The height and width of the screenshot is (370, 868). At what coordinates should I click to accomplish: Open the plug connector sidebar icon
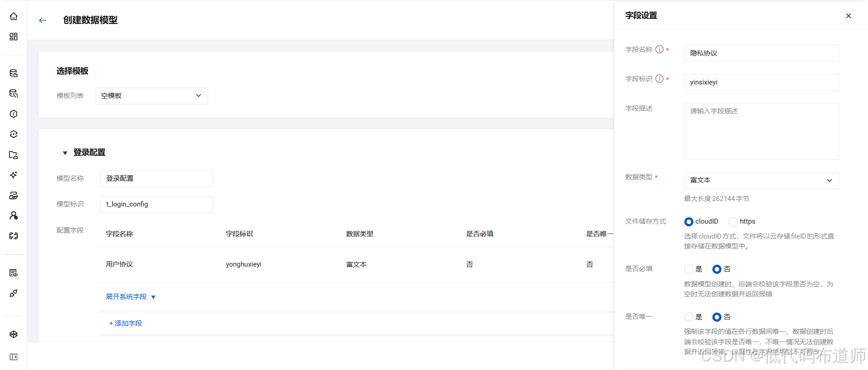pos(14,293)
